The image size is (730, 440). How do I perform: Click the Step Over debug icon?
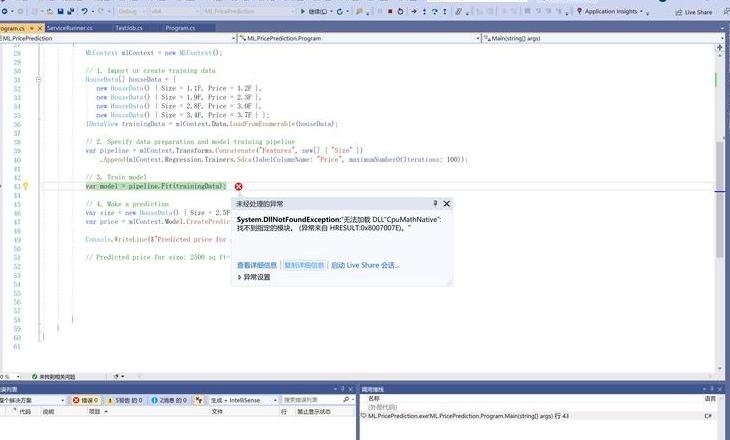coord(434,11)
